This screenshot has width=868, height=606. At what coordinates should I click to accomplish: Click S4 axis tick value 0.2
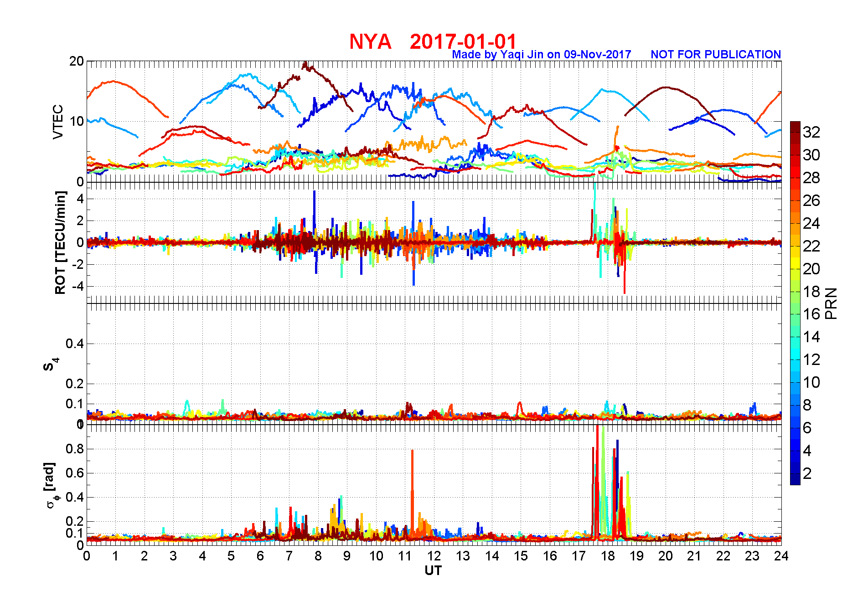click(75, 384)
